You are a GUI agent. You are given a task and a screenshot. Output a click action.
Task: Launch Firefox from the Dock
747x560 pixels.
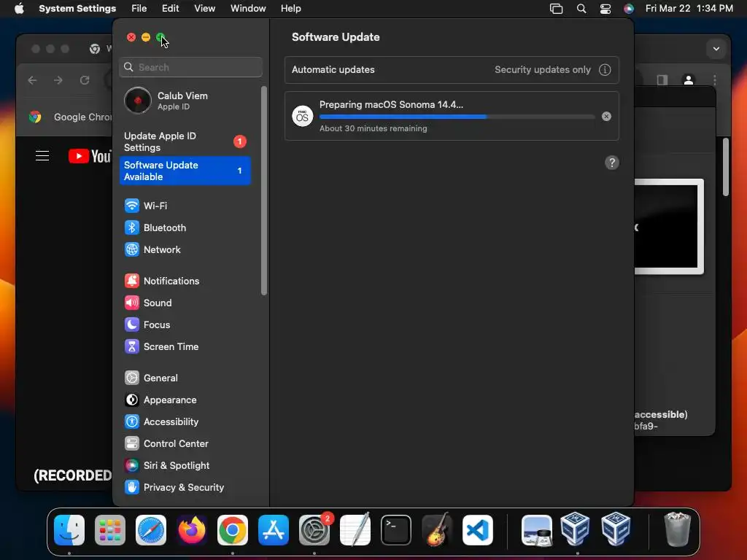[x=192, y=530]
